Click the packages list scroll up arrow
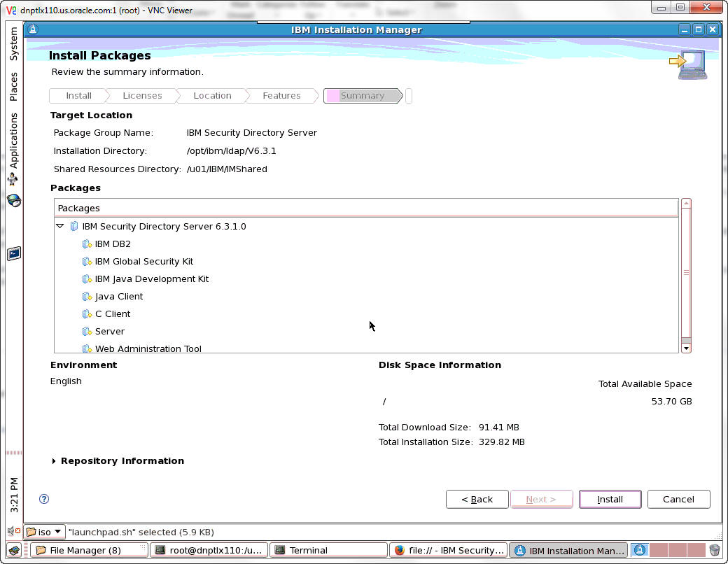 point(686,204)
